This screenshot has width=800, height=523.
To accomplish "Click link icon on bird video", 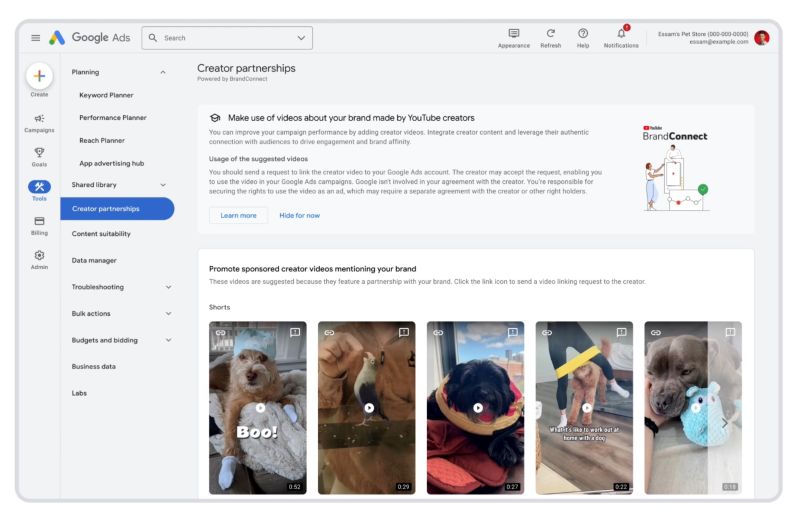I will pos(329,333).
